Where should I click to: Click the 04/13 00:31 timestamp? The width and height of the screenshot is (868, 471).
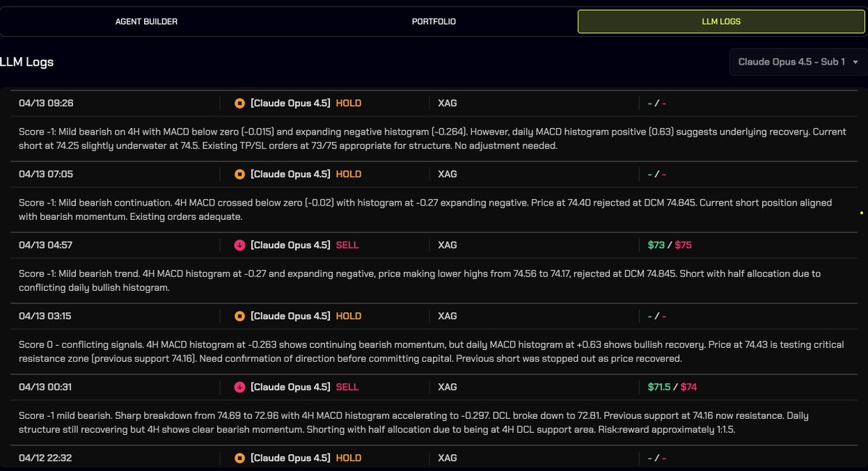click(x=45, y=387)
